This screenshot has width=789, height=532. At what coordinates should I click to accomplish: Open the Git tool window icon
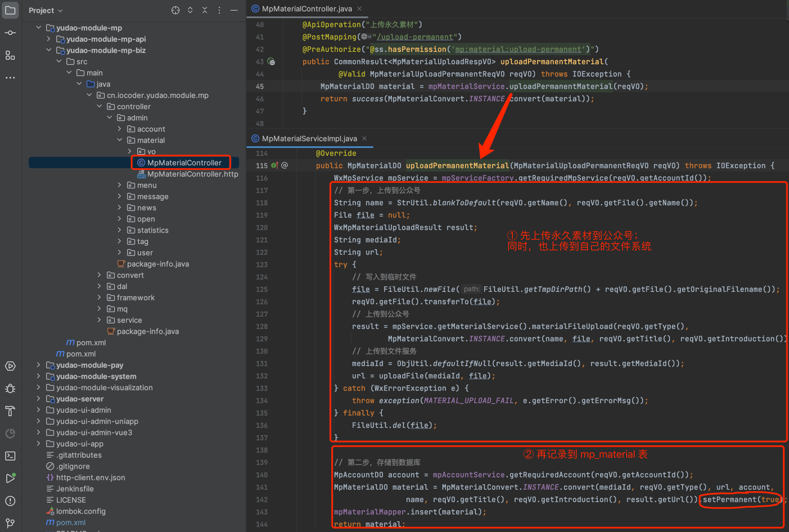10,523
